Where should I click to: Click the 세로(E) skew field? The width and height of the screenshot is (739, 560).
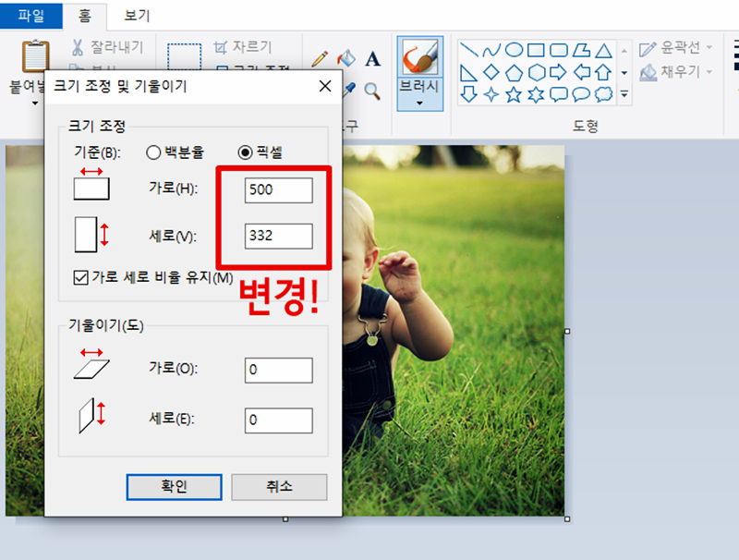(279, 420)
